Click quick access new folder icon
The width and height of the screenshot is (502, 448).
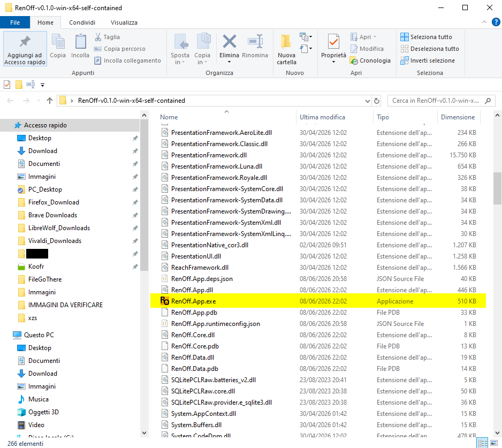pyautogui.click(x=19, y=85)
